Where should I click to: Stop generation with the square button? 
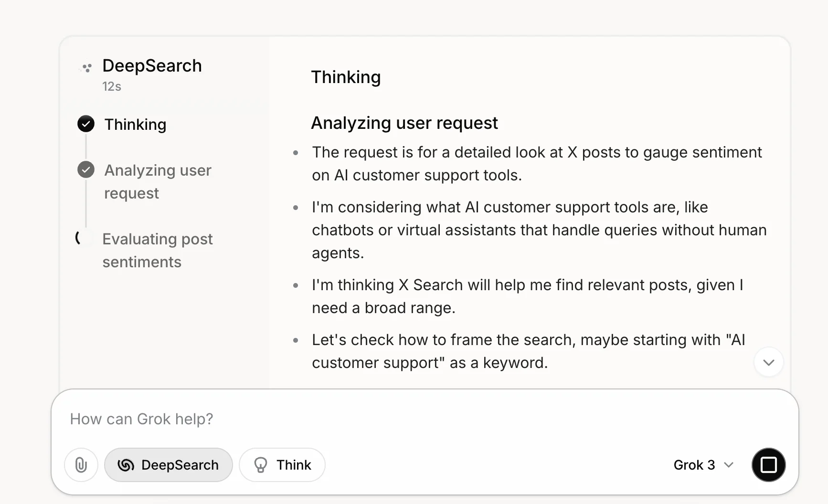768,465
